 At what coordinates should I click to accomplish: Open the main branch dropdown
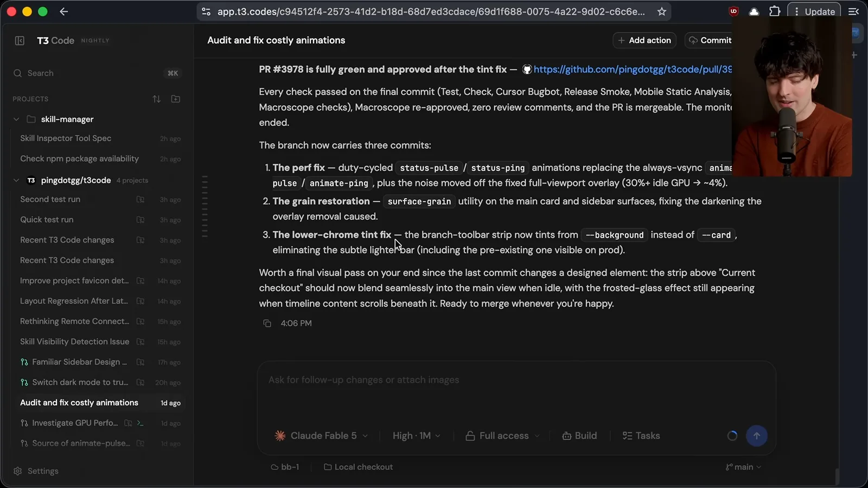point(743,467)
